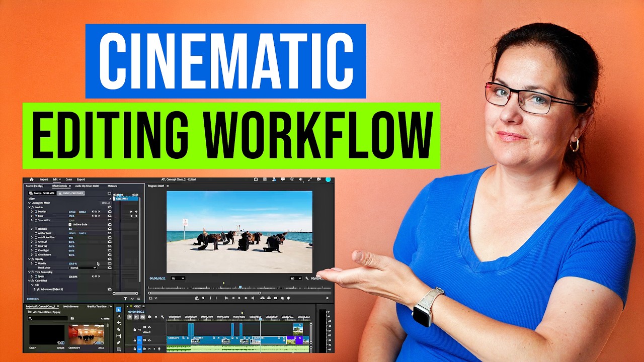
Task: Select the Razor tool
Action: (x=119, y=329)
